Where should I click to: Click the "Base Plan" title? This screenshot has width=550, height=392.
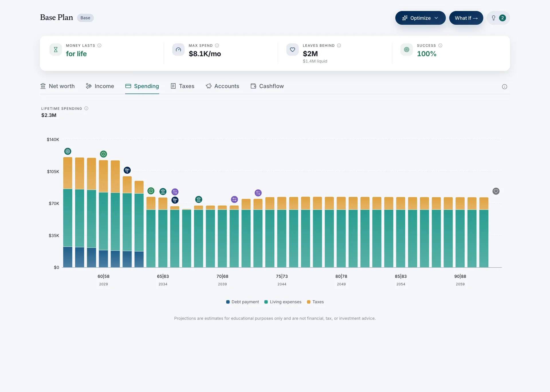click(56, 17)
